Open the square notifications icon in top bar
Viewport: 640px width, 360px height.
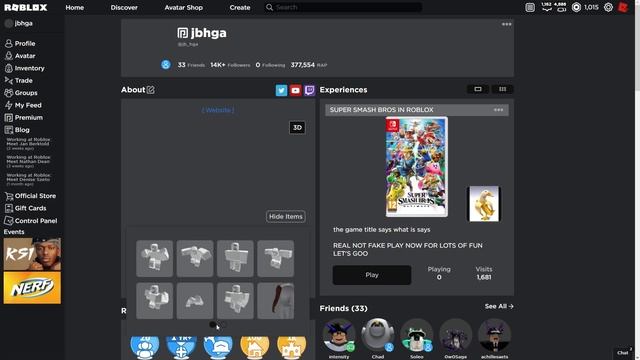[x=530, y=7]
